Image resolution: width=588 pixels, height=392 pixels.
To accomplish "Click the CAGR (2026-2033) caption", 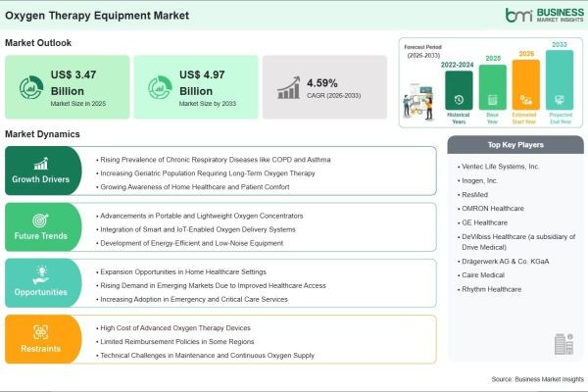I will coord(334,96).
